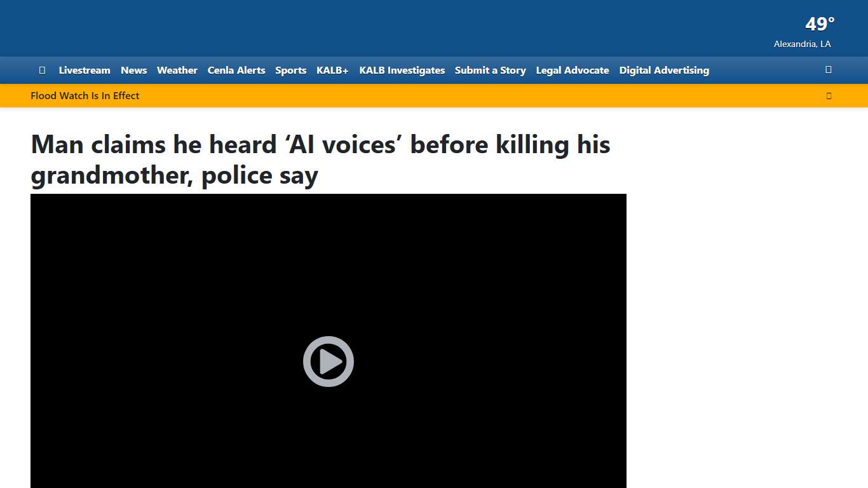Open the Livestream section
This screenshot has width=868, height=488.
point(85,70)
